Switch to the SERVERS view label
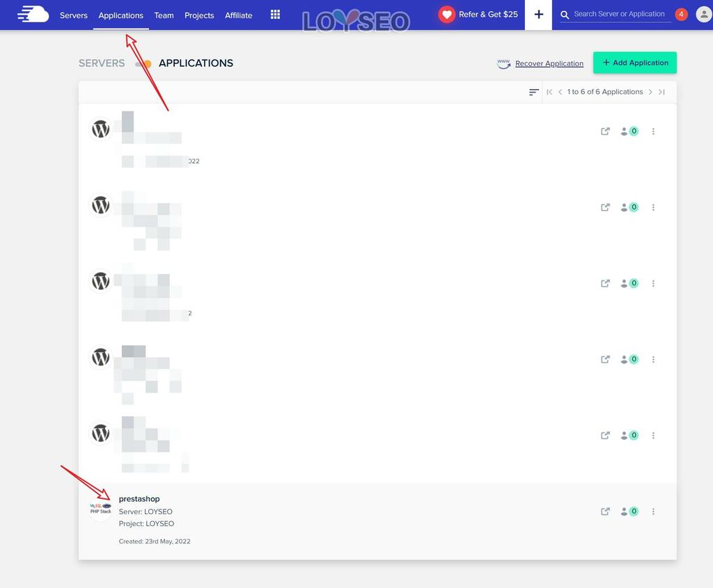 (102, 63)
